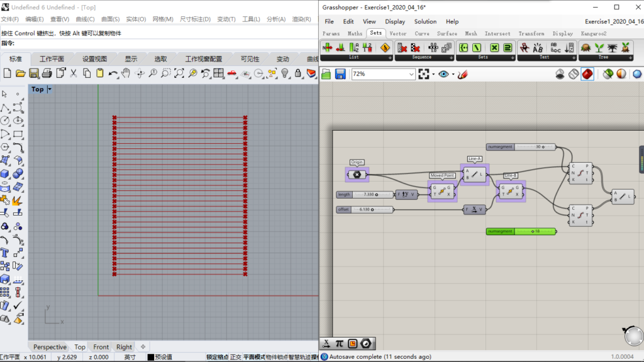Select the Sort List component icon
The height and width of the screenshot is (362, 644).
click(x=354, y=48)
